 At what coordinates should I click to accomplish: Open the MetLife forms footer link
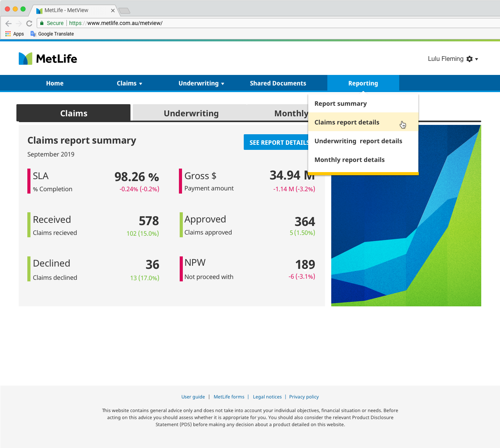tap(229, 397)
